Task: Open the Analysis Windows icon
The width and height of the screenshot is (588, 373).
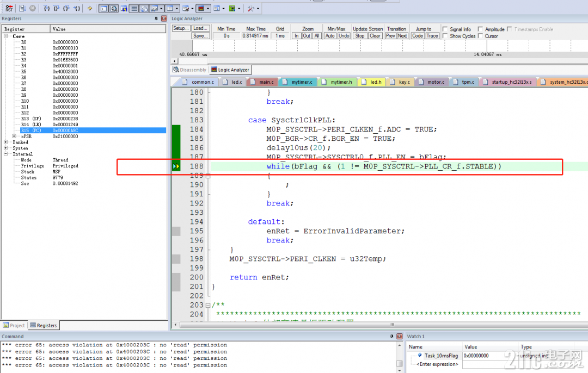Action: 201,8
